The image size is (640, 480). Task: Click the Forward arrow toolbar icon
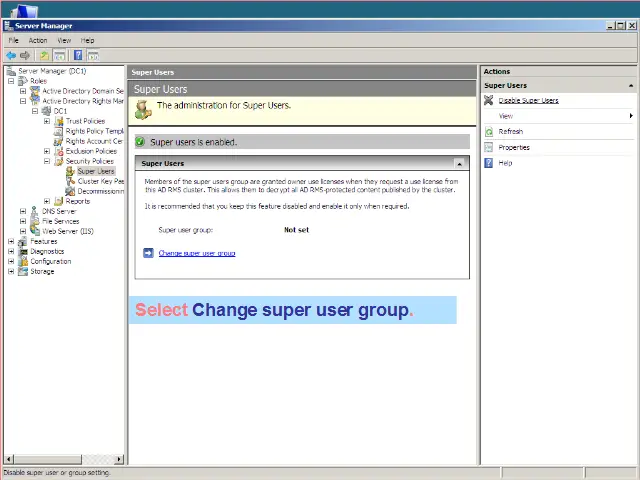click(x=25, y=56)
